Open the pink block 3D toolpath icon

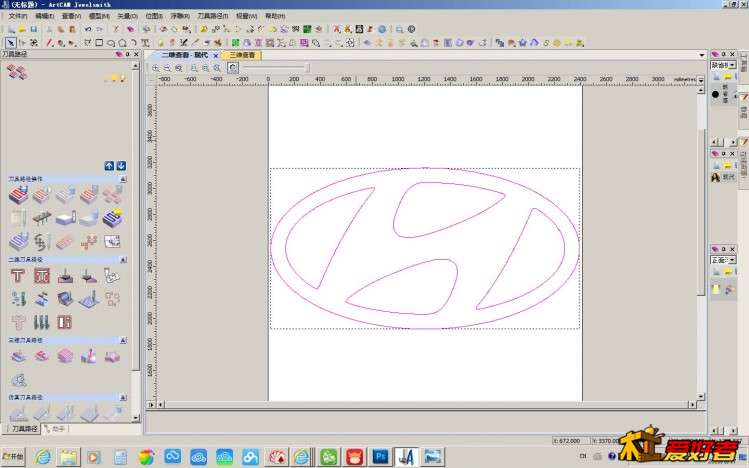(x=65, y=356)
